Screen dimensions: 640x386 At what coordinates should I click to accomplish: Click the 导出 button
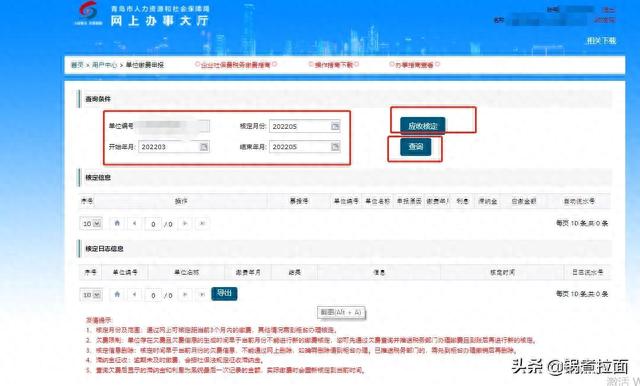(x=224, y=293)
